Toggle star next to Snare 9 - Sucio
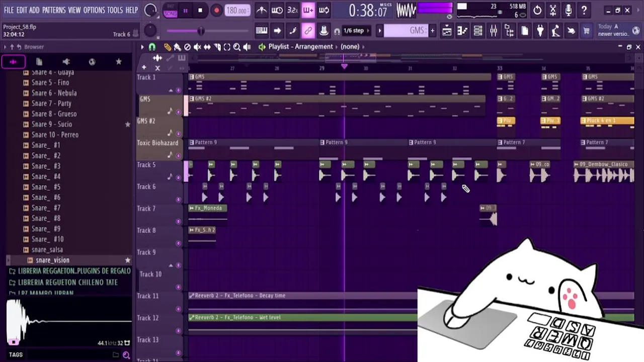The width and height of the screenshot is (644, 362). 127,124
